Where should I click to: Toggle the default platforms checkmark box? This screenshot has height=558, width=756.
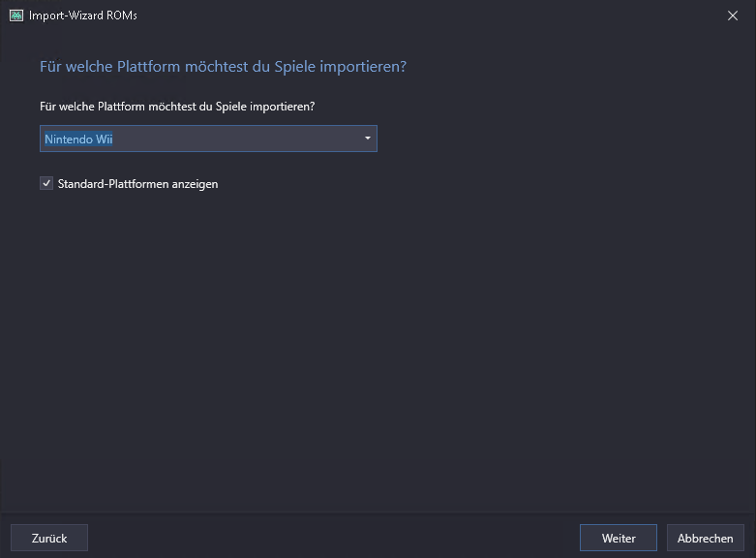pos(46,183)
